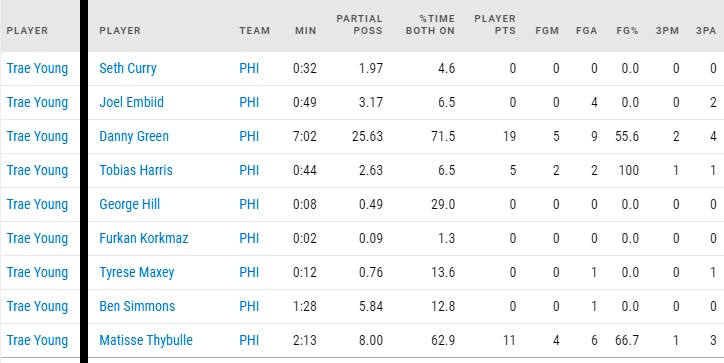
Task: Sort by 3PM column header
Action: click(x=667, y=31)
